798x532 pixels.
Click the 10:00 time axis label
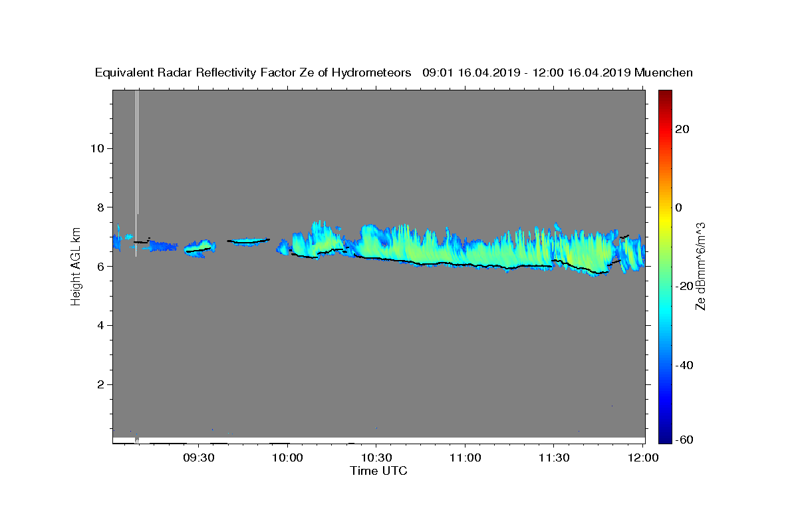point(287,458)
